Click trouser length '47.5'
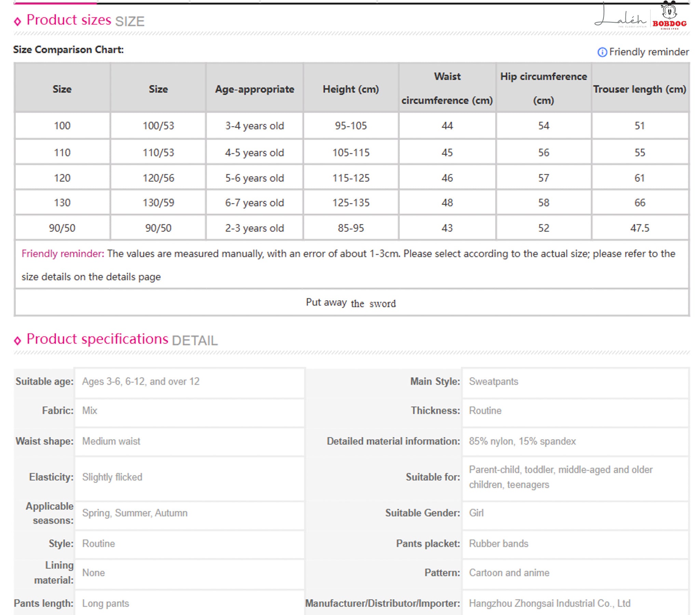700x615 pixels. click(640, 228)
